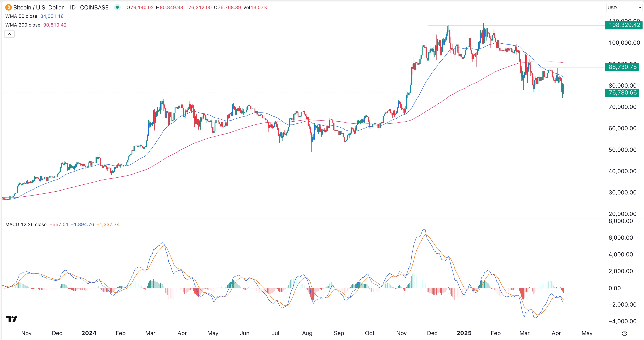The image size is (644, 340).
Task: Click the 88,730.78 green price tag
Action: coord(622,67)
